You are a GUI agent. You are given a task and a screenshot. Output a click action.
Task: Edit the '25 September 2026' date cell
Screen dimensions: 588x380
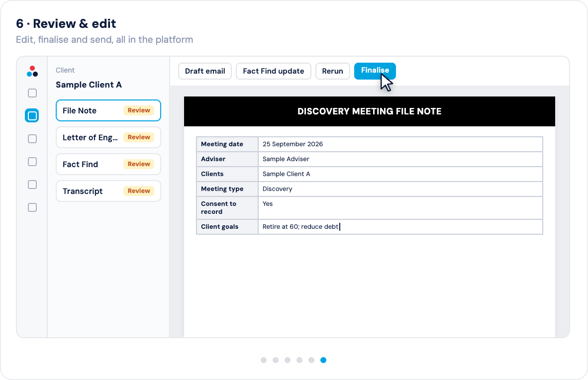[x=400, y=144]
